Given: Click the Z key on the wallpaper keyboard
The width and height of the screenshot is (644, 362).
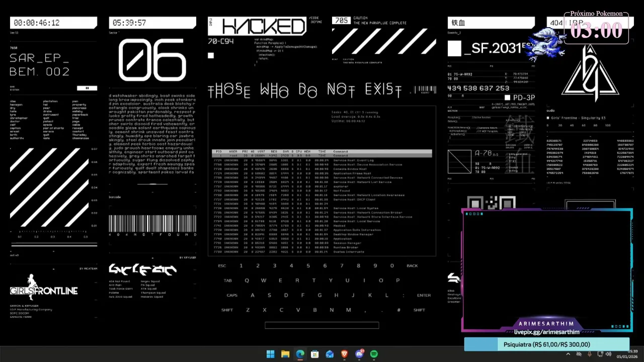Looking at the screenshot, I should pos(248,310).
